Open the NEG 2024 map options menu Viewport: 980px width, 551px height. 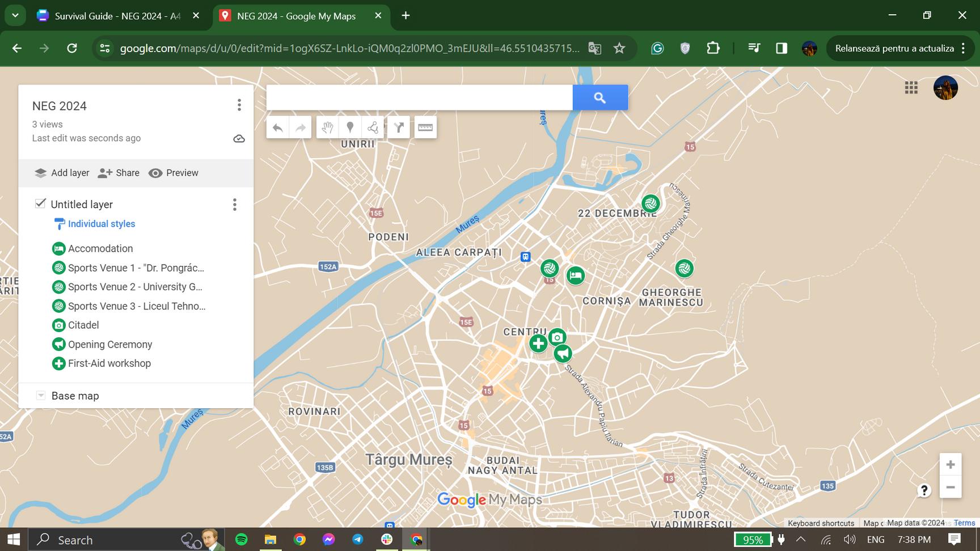[239, 105]
